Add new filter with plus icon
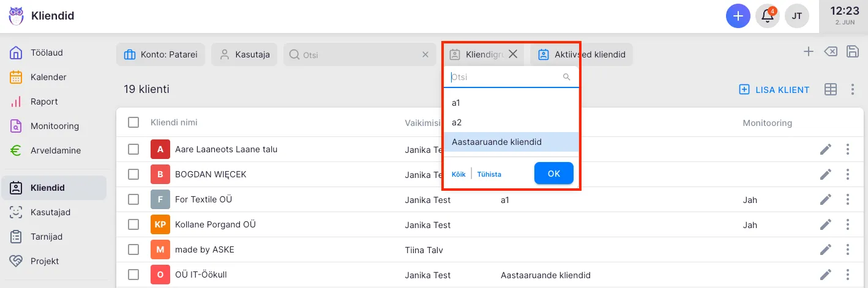Image resolution: width=868 pixels, height=288 pixels. (808, 52)
